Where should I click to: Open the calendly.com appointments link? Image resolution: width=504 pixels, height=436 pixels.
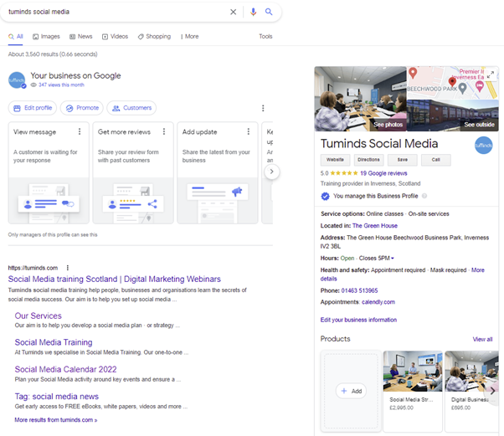pyautogui.click(x=378, y=302)
